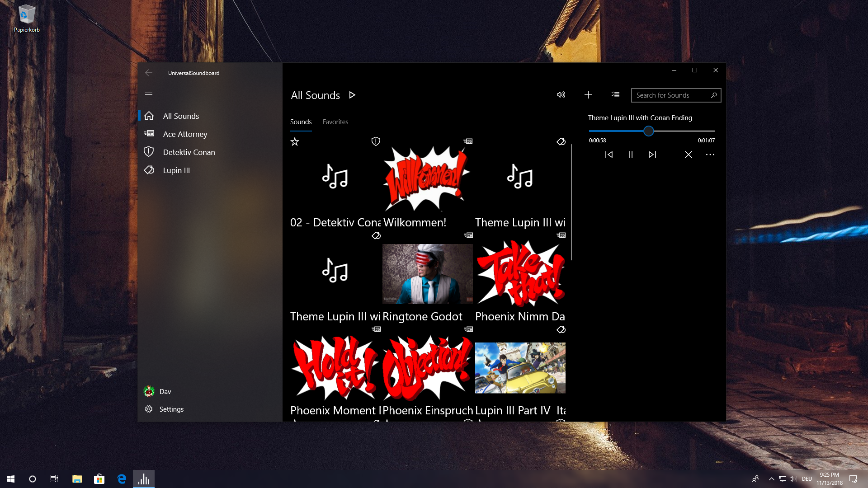Add a new sound with the plus icon
The image size is (868, 488).
[588, 95]
